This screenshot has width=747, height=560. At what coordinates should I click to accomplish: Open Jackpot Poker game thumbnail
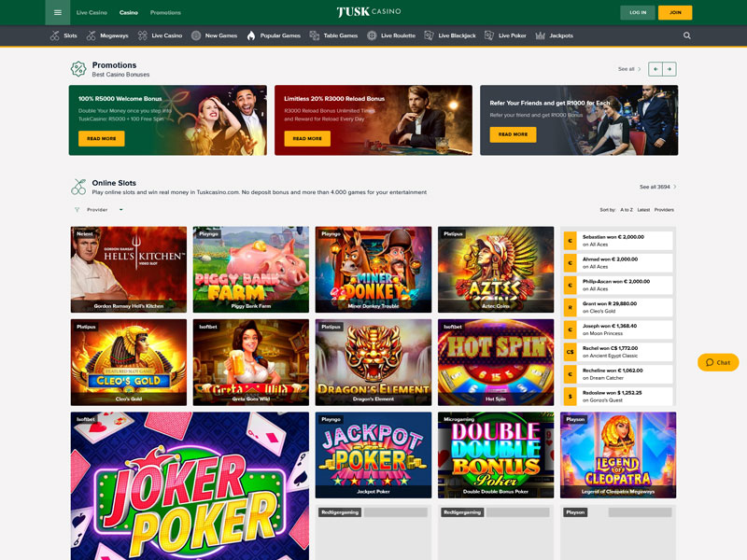[373, 455]
